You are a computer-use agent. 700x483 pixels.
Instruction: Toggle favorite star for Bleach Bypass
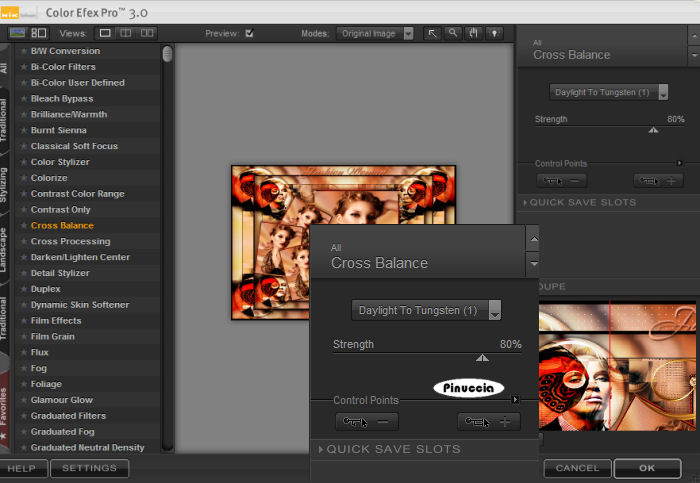tap(24, 99)
